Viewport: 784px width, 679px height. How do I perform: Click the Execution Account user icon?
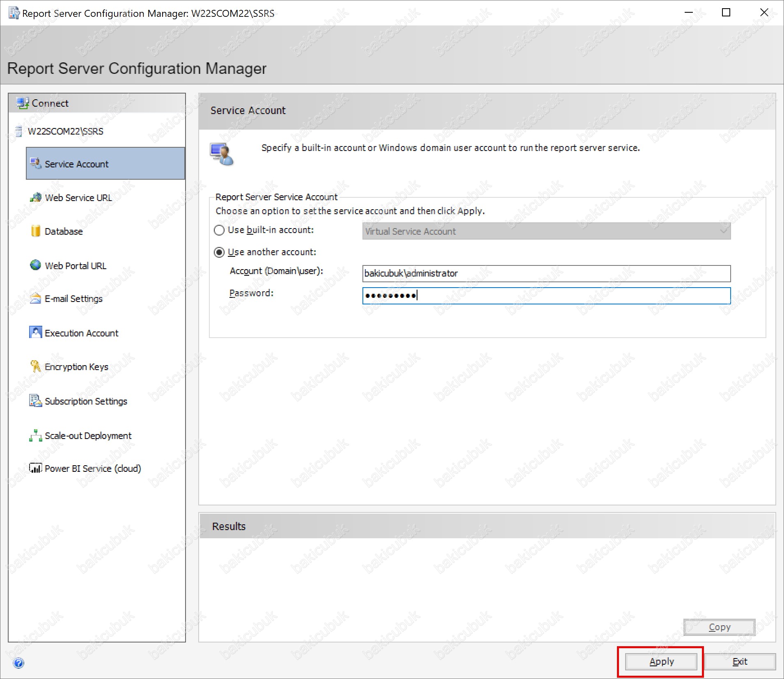36,332
